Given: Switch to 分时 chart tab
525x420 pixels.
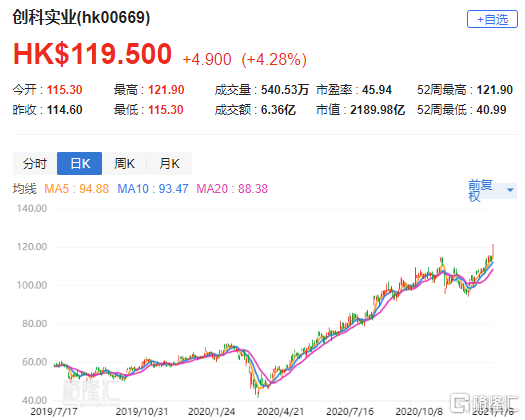Looking at the screenshot, I should [x=35, y=163].
